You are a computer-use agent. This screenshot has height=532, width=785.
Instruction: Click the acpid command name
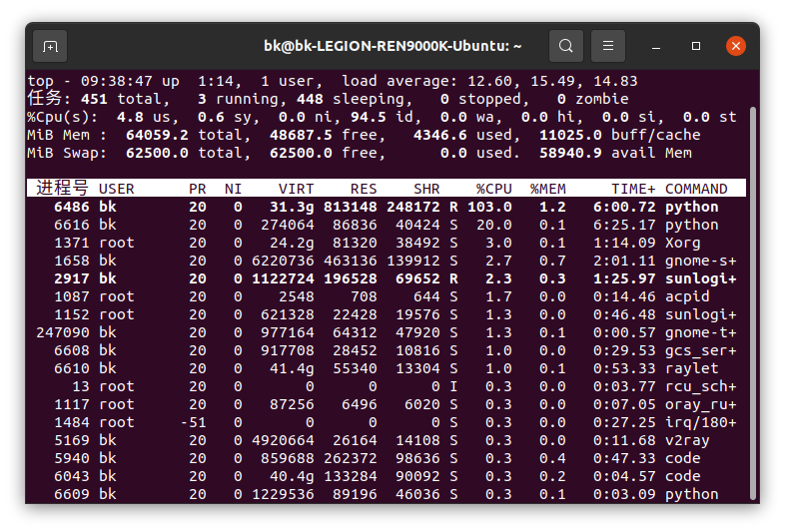pos(687,296)
